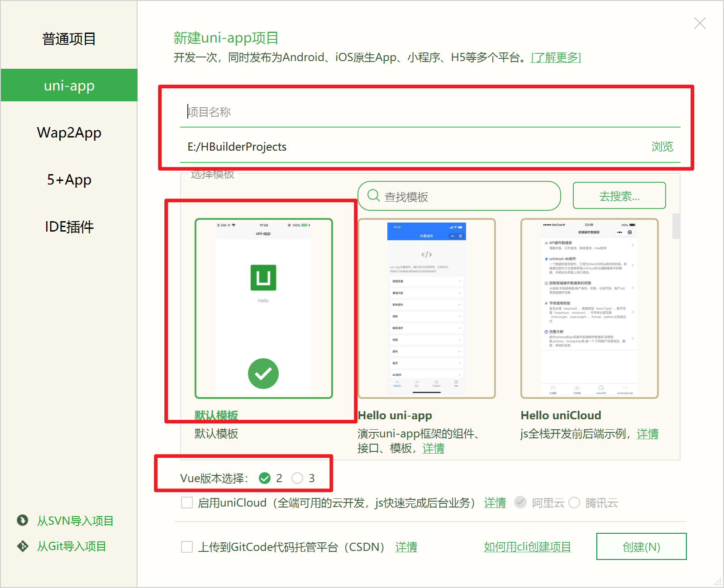Click the Git import icon
Viewport: 724px width, 588px height.
pos(22,546)
